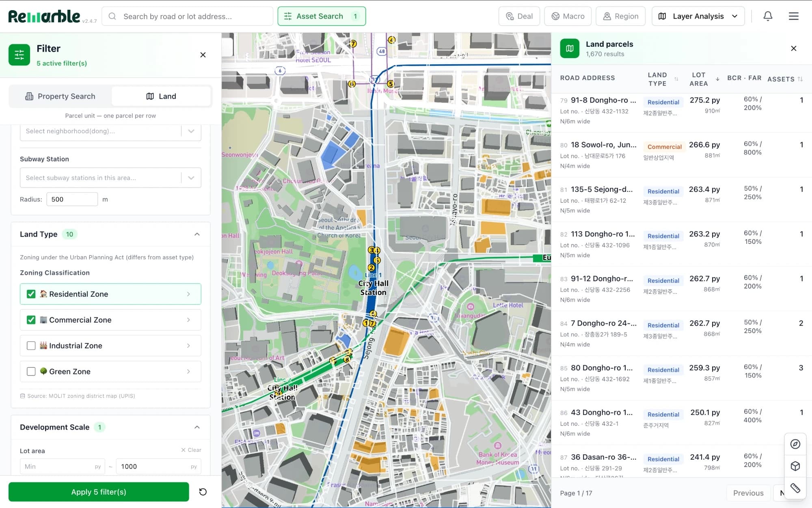This screenshot has height=508, width=812.
Task: Click the lot area Min input field
Action: tap(62, 467)
